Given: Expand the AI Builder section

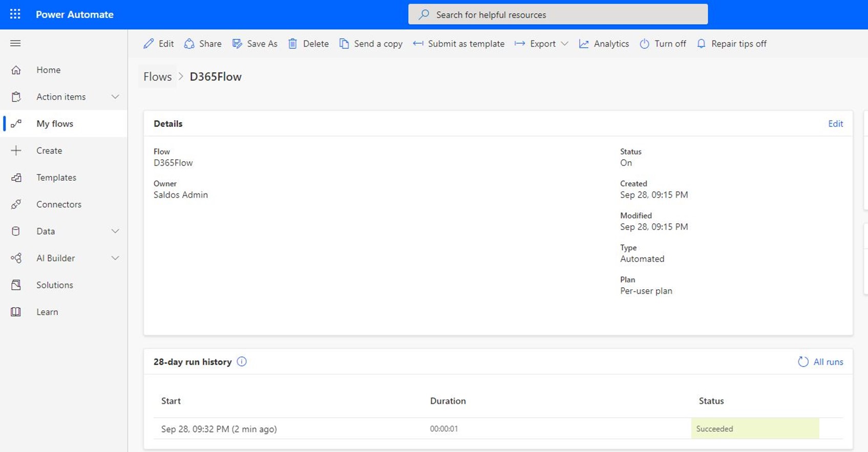Looking at the screenshot, I should point(115,258).
